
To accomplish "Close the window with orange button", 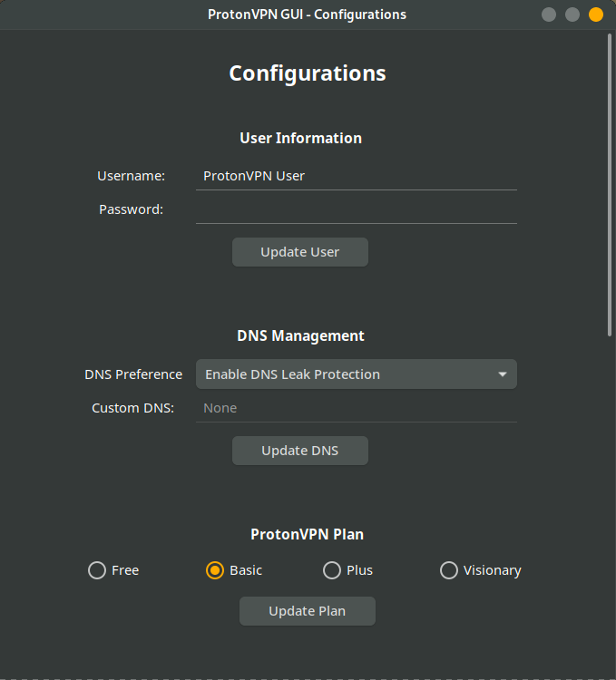I will (596, 15).
